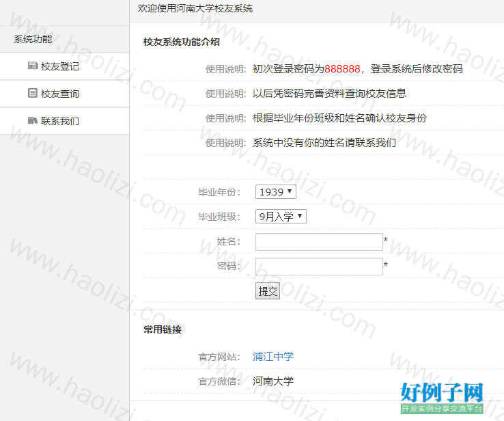
Task: Click the 系统功能 sidebar heading
Action: click(x=33, y=39)
